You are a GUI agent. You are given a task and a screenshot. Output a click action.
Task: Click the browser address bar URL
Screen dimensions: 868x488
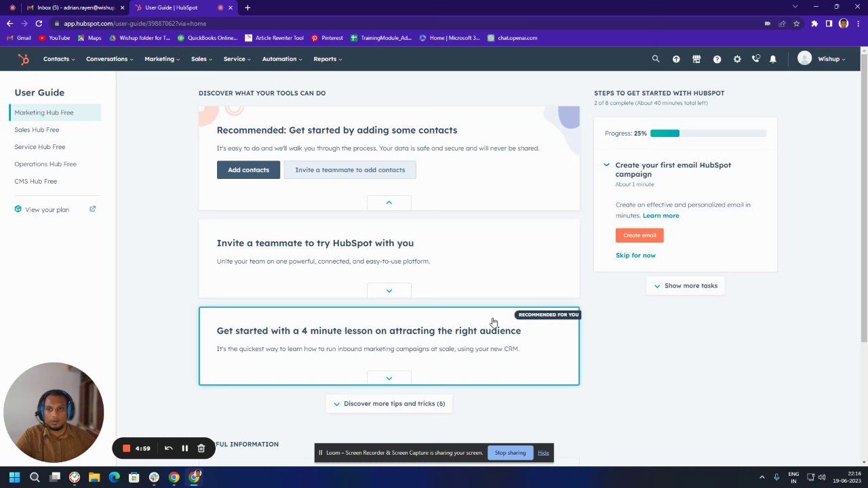pyautogui.click(x=135, y=23)
